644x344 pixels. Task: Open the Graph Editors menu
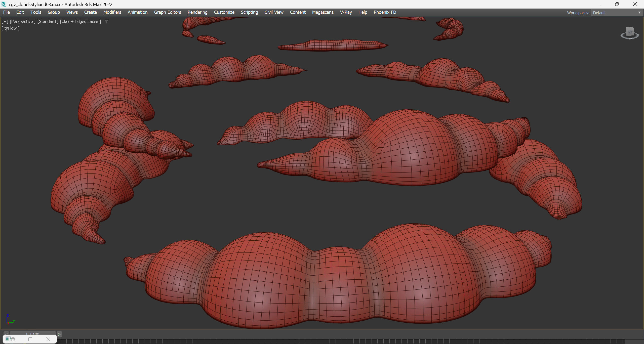(x=168, y=12)
